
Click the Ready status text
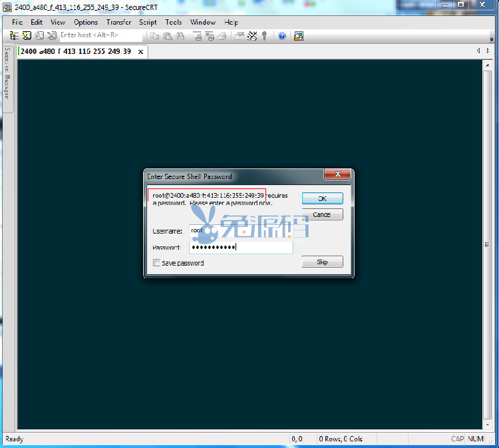[x=15, y=439]
